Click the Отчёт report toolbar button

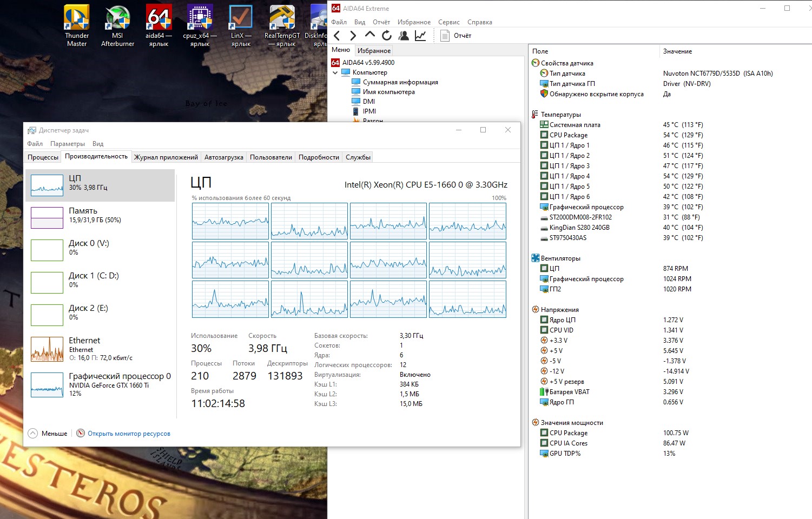[x=456, y=36]
